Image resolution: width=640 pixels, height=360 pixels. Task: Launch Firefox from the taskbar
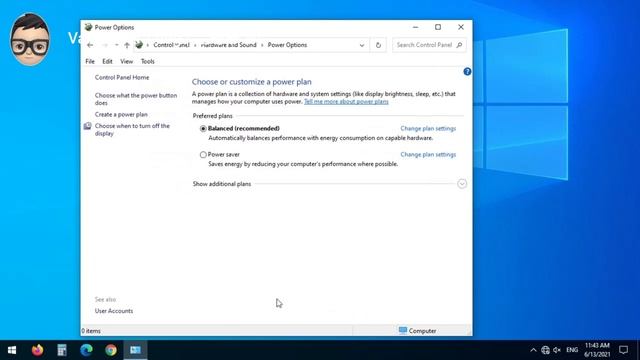pyautogui.click(x=38, y=350)
